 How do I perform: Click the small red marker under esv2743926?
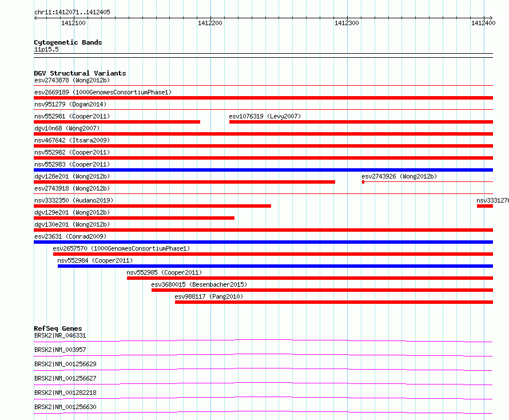click(363, 182)
